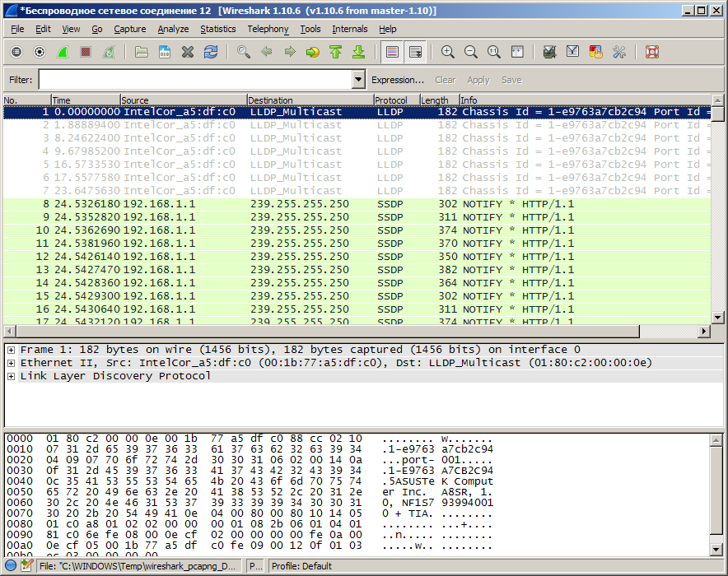This screenshot has height=576, width=728.
Task: Select packet 13 with length 382
Action: pos(357,270)
